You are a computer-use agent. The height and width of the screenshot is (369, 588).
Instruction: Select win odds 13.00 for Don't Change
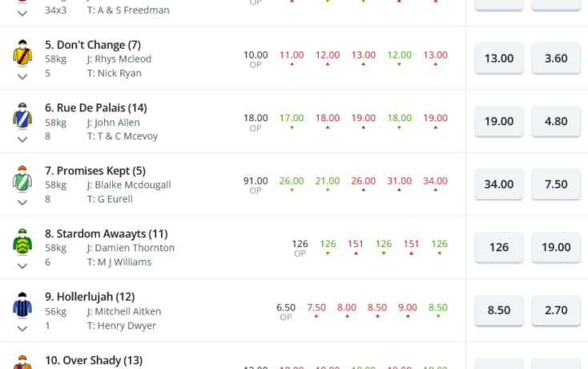(x=499, y=59)
